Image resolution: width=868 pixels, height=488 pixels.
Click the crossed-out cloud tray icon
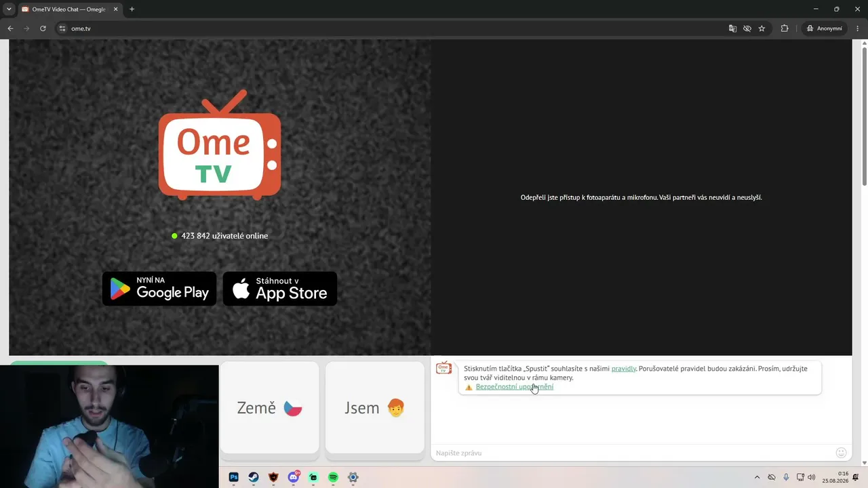tap(772, 477)
